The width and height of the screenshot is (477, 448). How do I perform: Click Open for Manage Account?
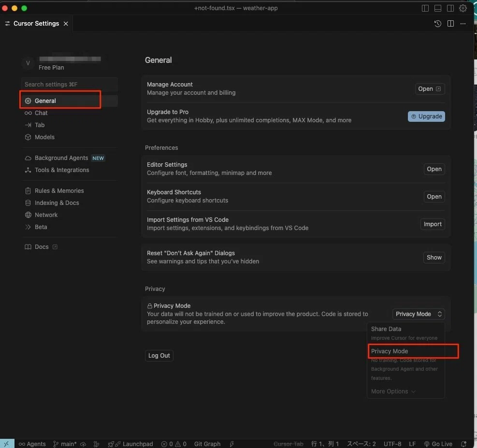pos(430,89)
